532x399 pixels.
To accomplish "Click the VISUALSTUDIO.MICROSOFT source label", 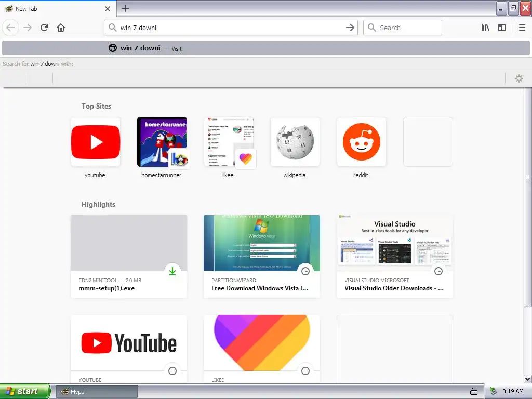I will pos(377,280).
